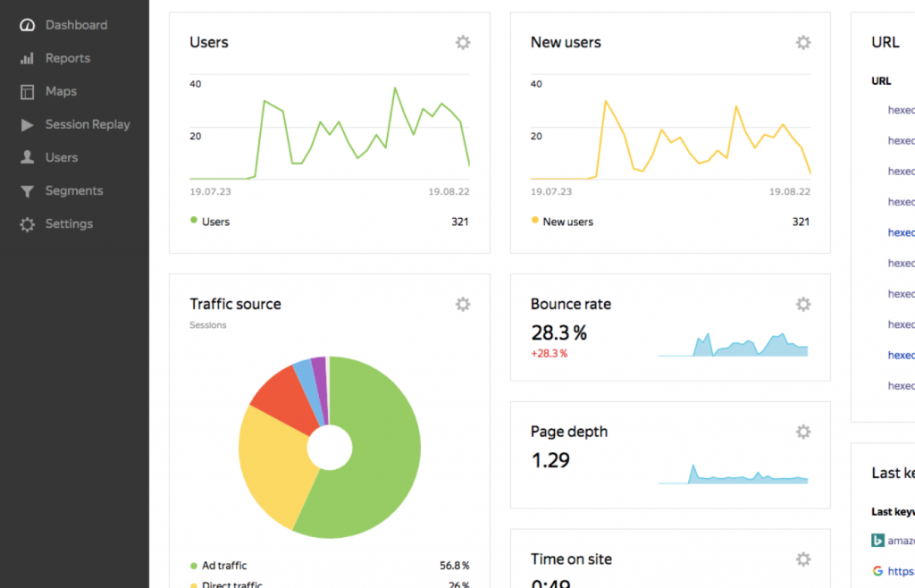Open Session Replay play icon
Screen dimensions: 915x588
point(28,125)
